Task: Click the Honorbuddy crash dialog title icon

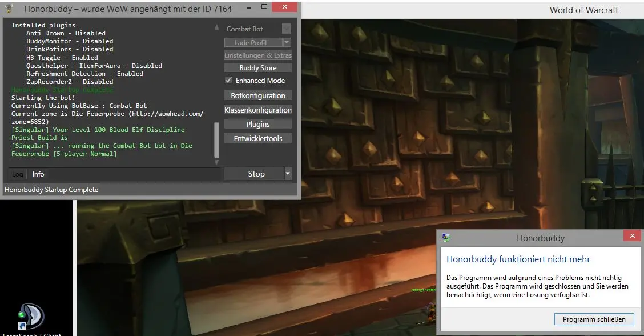Action: pos(446,238)
